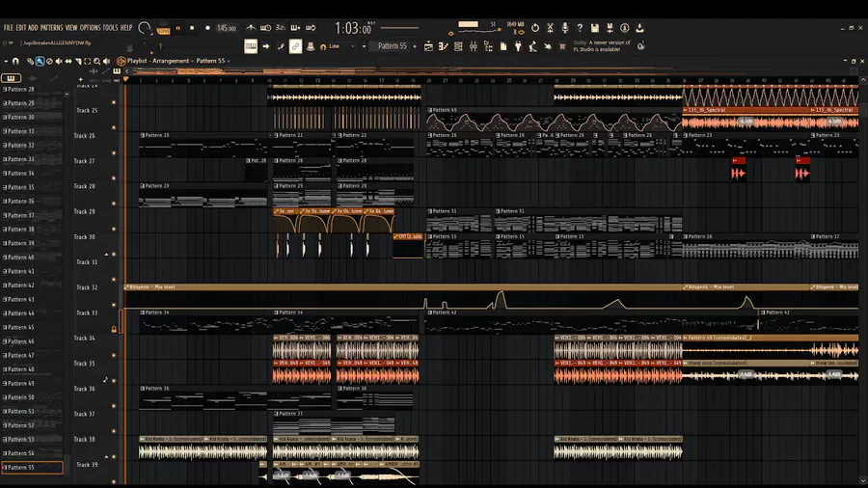Click the render to audio file icon
This screenshot has width=868, height=488.
(610, 28)
